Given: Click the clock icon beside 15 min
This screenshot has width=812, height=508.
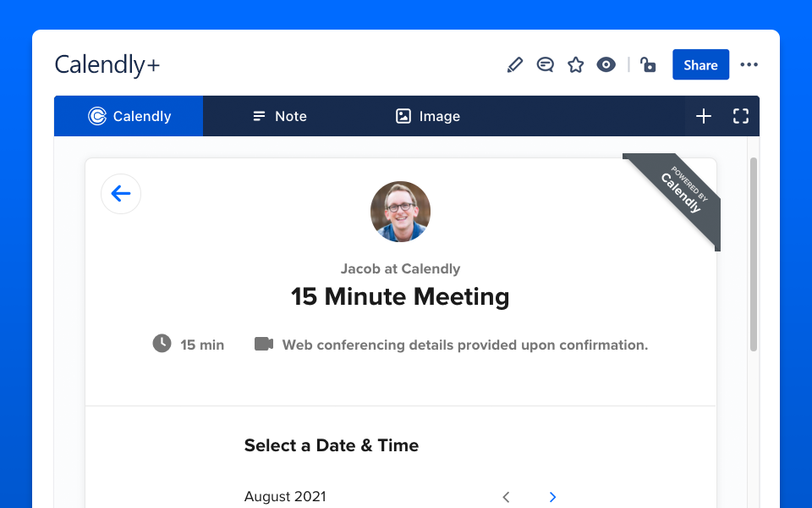Looking at the screenshot, I should point(162,343).
